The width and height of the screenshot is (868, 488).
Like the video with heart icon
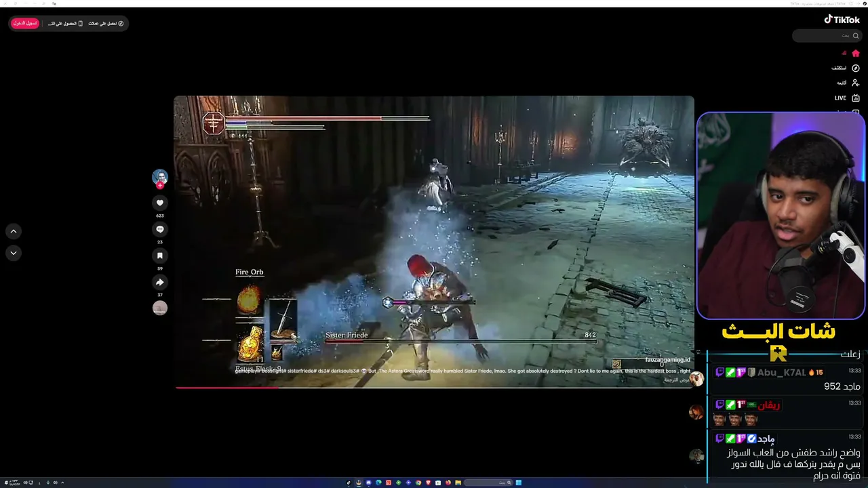[x=160, y=203]
